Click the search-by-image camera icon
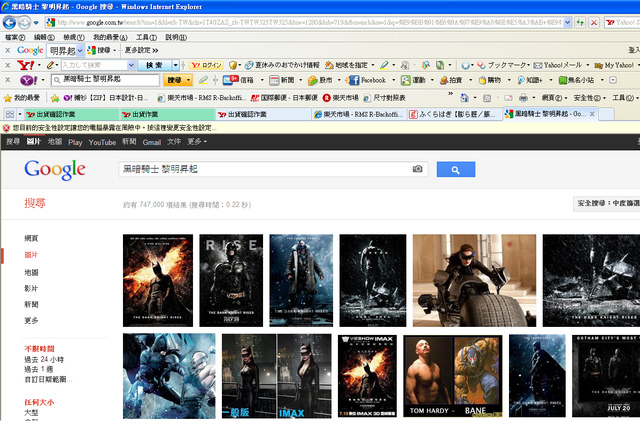This screenshot has width=640, height=428. 417,169
